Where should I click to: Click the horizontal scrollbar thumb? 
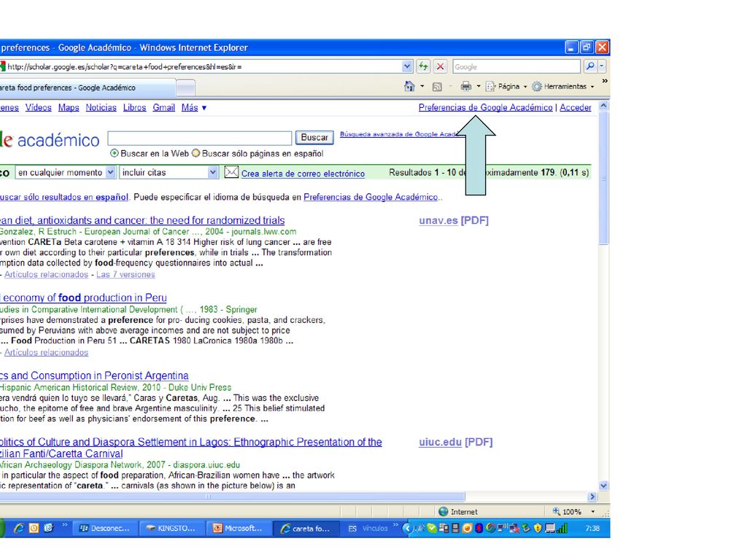click(x=231, y=496)
